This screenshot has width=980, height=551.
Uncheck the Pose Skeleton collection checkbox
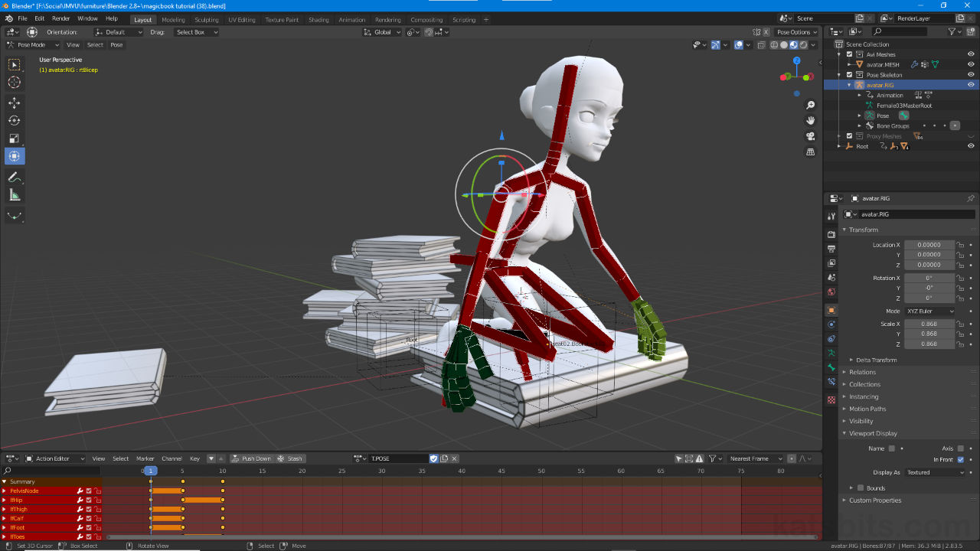pyautogui.click(x=849, y=75)
